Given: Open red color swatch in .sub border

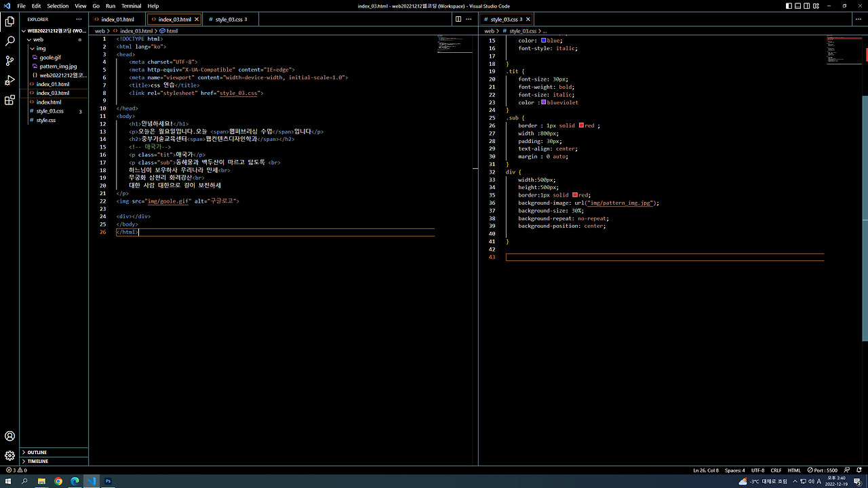Looking at the screenshot, I should point(581,125).
